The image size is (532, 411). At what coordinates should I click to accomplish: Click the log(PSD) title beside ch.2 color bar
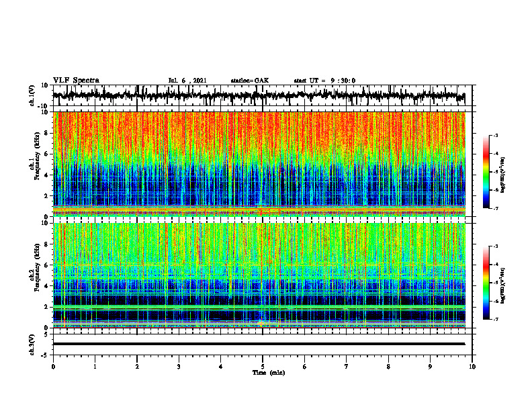pyautogui.click(x=503, y=285)
